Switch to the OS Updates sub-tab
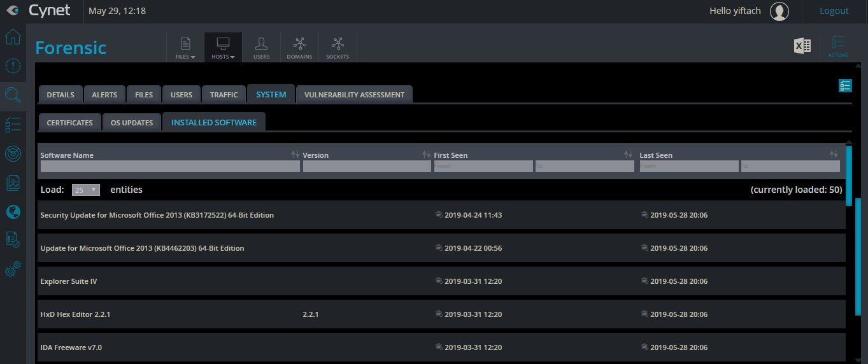 click(132, 123)
